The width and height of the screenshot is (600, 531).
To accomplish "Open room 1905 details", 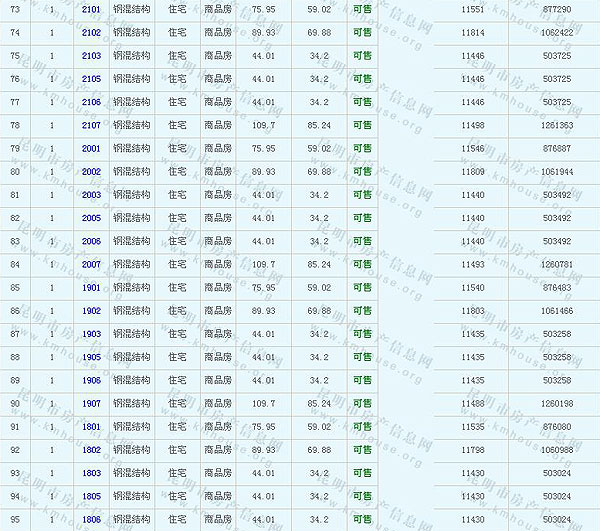I will (x=91, y=357).
